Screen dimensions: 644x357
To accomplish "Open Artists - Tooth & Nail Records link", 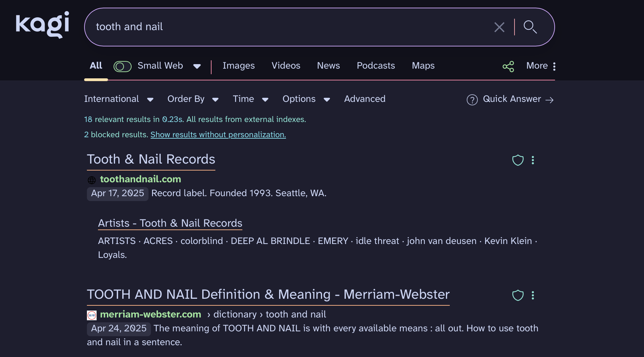I will coord(170,223).
